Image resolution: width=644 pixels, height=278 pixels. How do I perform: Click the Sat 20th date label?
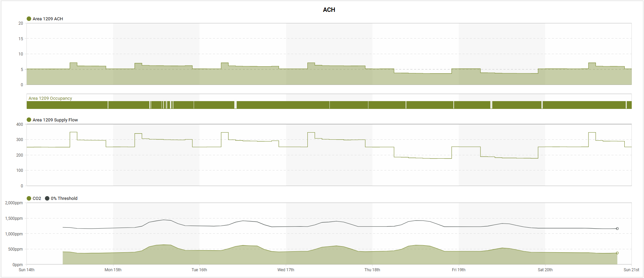(x=545, y=270)
